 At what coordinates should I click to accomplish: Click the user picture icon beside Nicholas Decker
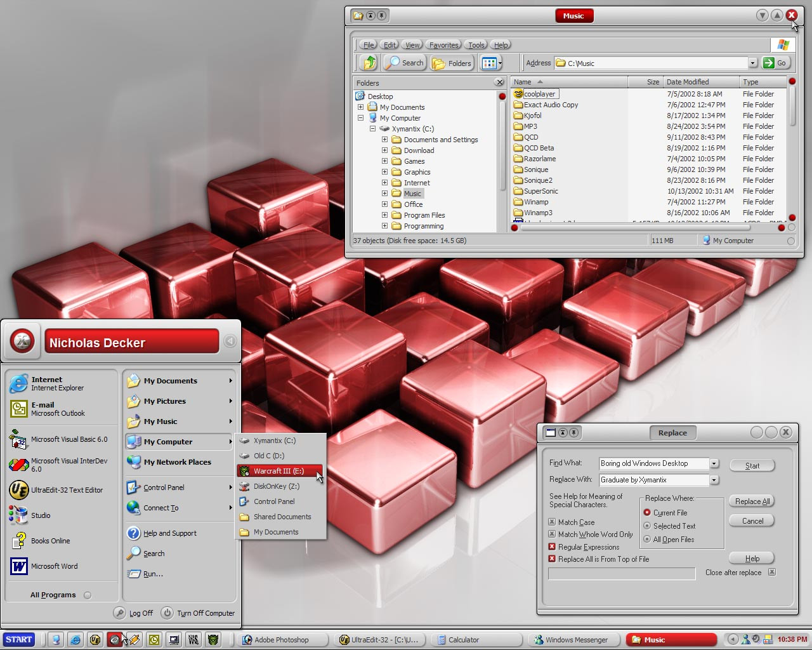23,342
